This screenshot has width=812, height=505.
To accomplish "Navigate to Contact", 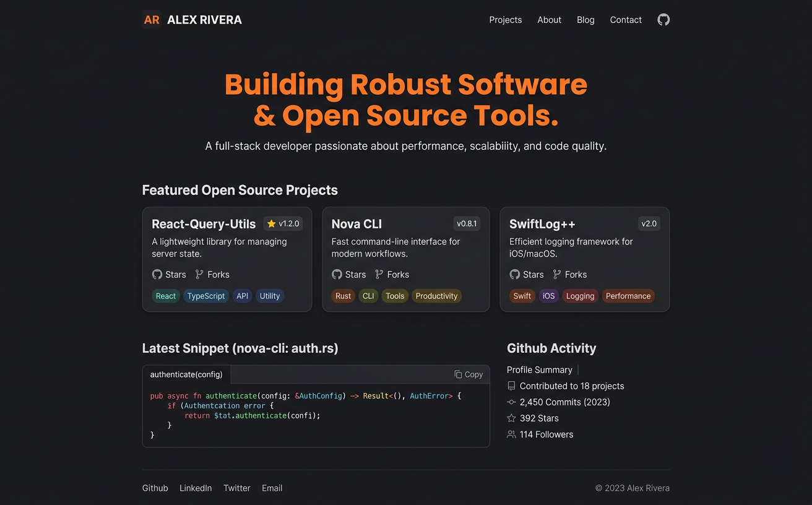I will (x=626, y=20).
